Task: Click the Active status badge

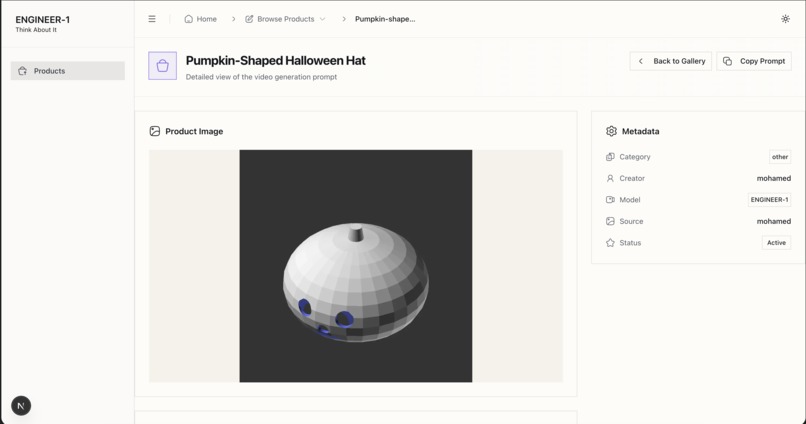Action: [x=776, y=243]
